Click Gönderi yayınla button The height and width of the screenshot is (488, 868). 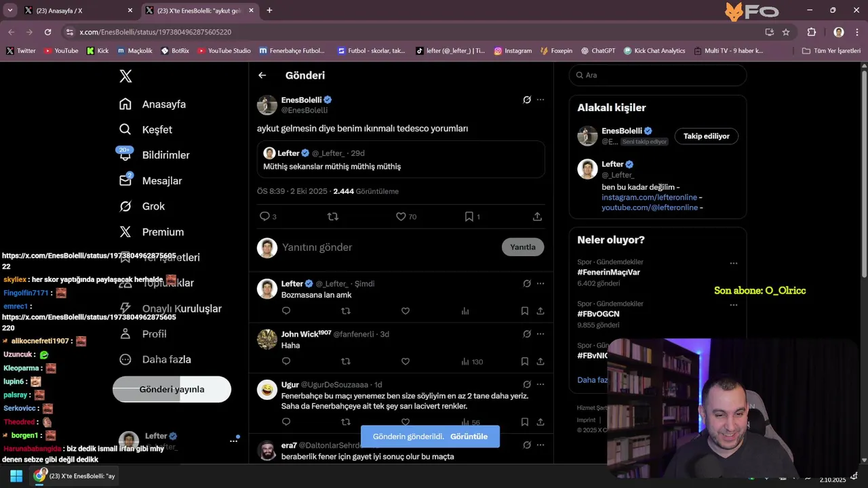coord(172,390)
